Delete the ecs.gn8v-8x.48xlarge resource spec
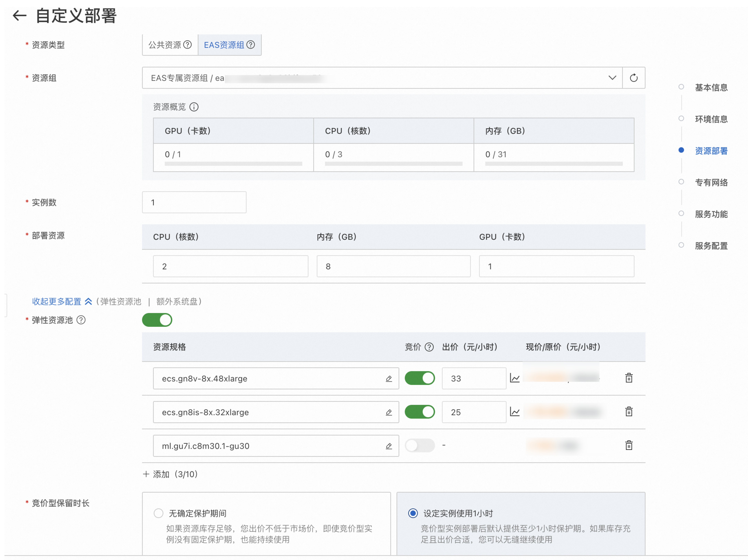The image size is (748, 560). coord(629,378)
